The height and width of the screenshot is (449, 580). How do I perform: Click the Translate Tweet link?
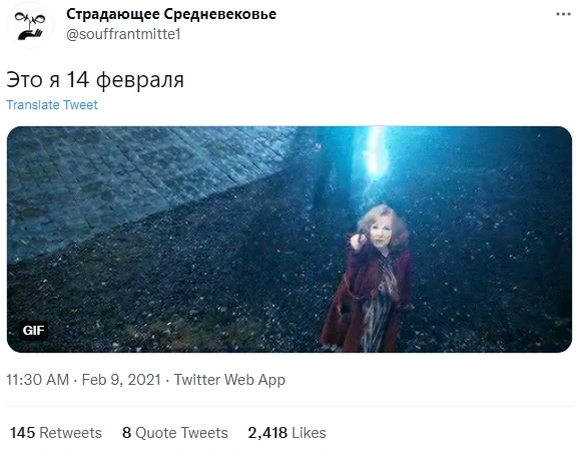click(x=52, y=105)
